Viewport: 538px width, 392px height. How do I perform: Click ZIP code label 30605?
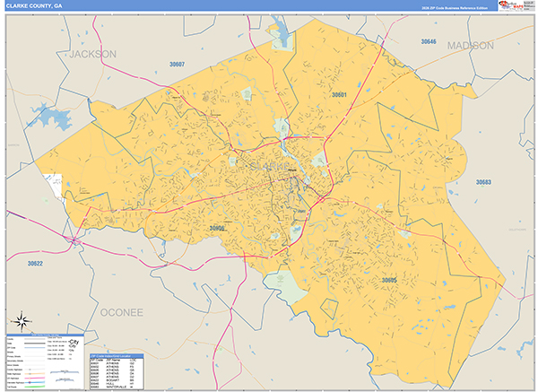point(389,280)
